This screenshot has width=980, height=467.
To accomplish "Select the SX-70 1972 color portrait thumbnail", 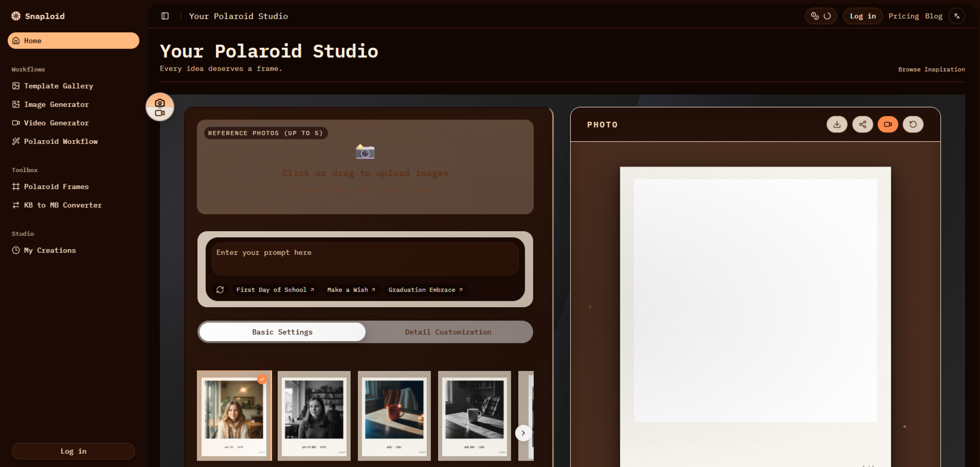I will click(x=234, y=416).
